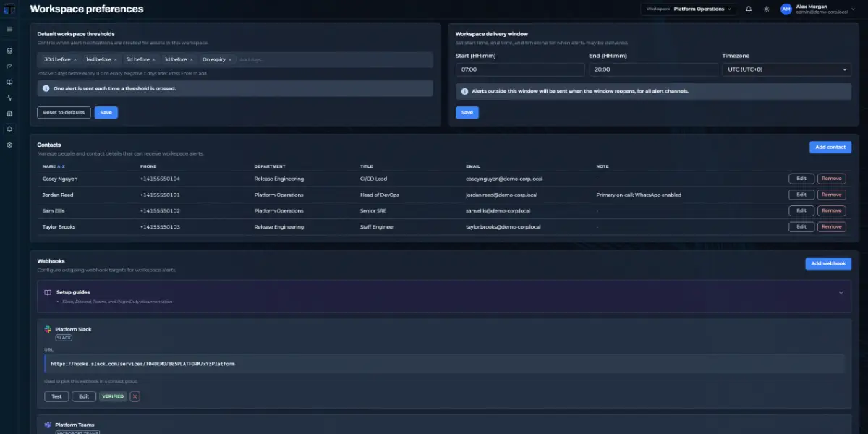The image size is (868, 434).
Task: Open the activity pulse sidebar icon
Action: (x=9, y=98)
